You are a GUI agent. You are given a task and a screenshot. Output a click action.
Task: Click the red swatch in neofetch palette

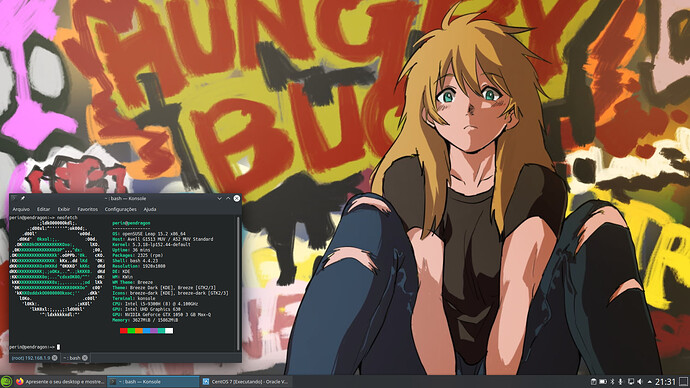click(123, 331)
